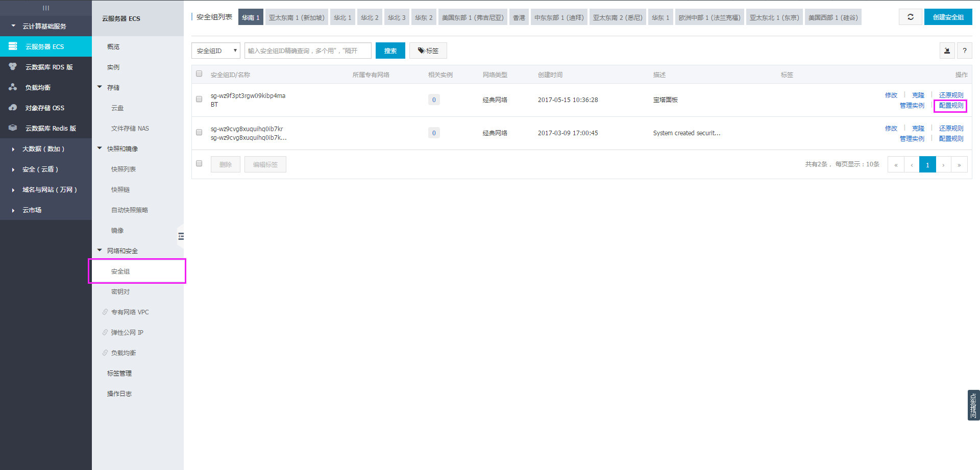
Task: Click the 云数据库 Redis 版 icon
Action: [13, 128]
